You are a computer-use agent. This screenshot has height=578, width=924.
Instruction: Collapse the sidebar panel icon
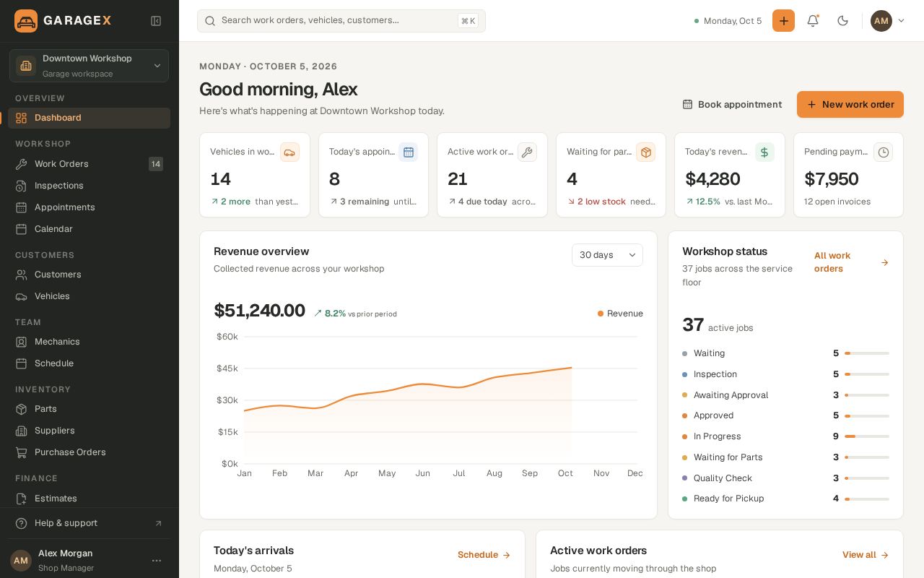tap(156, 21)
